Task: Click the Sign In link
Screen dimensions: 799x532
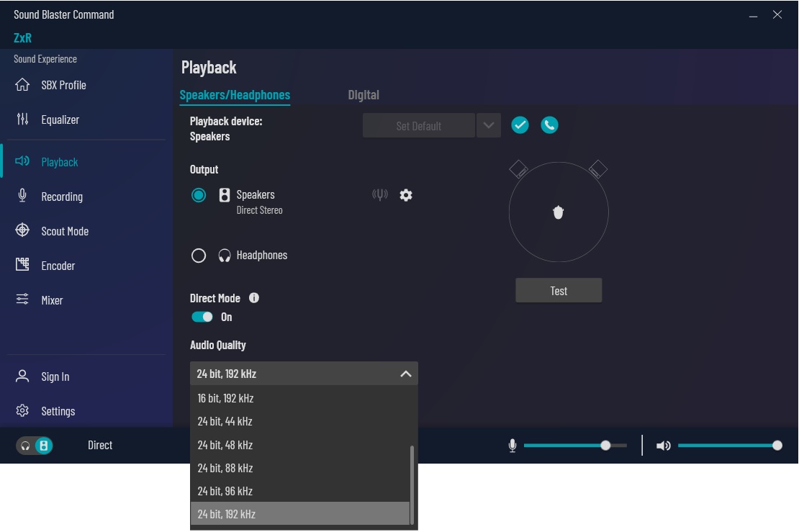Action: (x=55, y=377)
